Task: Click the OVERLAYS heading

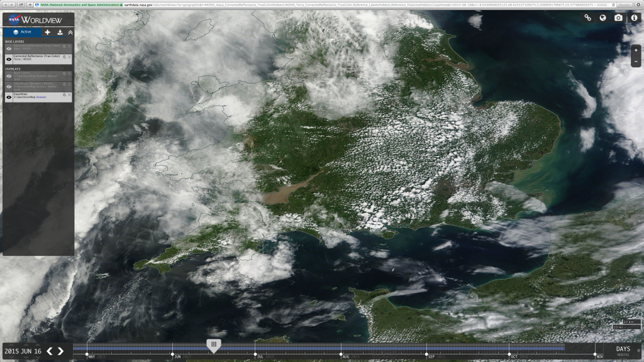Action: click(13, 69)
